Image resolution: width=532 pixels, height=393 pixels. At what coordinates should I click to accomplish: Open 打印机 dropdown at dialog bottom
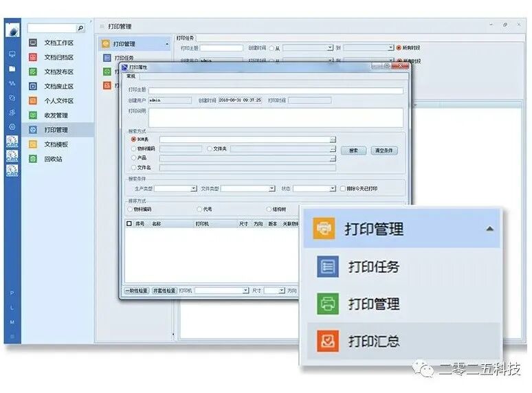(x=245, y=291)
